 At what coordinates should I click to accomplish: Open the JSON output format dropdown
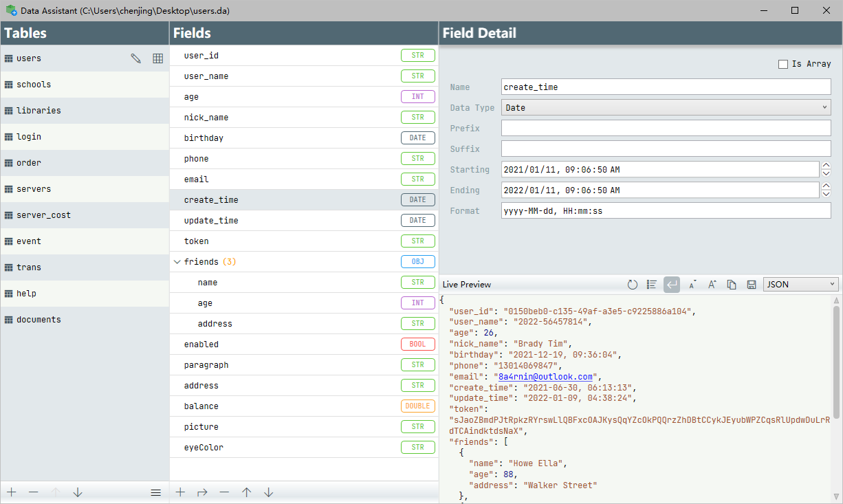click(800, 285)
